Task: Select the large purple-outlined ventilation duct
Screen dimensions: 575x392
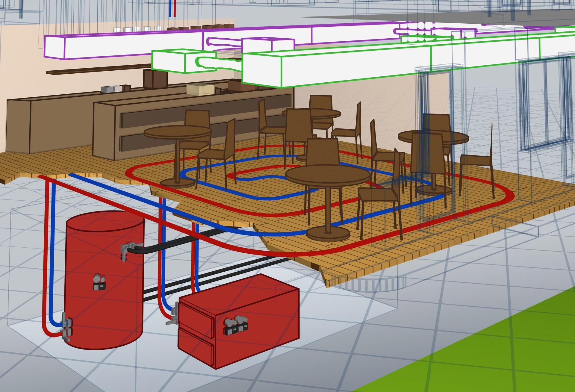Action: pyautogui.click(x=126, y=45)
